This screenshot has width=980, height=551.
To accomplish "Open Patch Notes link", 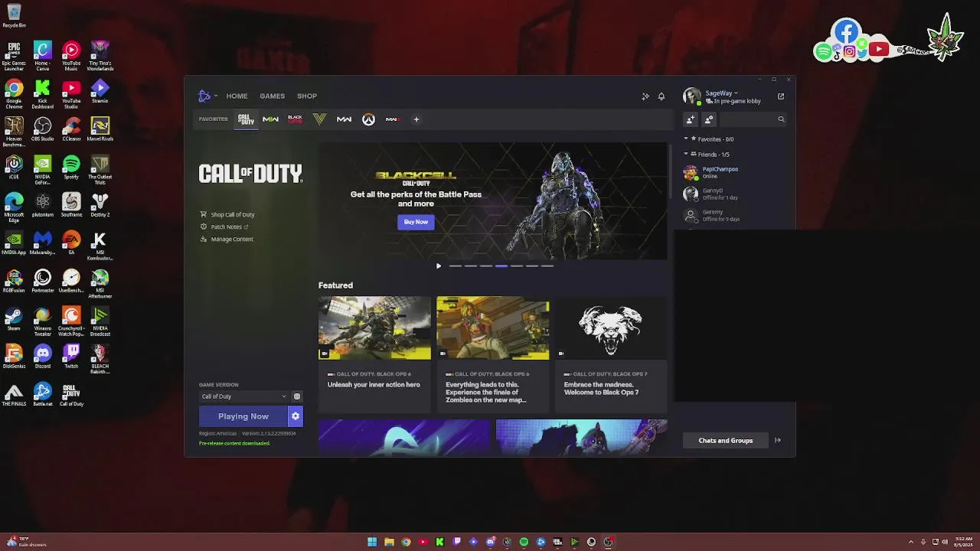I will tap(224, 227).
